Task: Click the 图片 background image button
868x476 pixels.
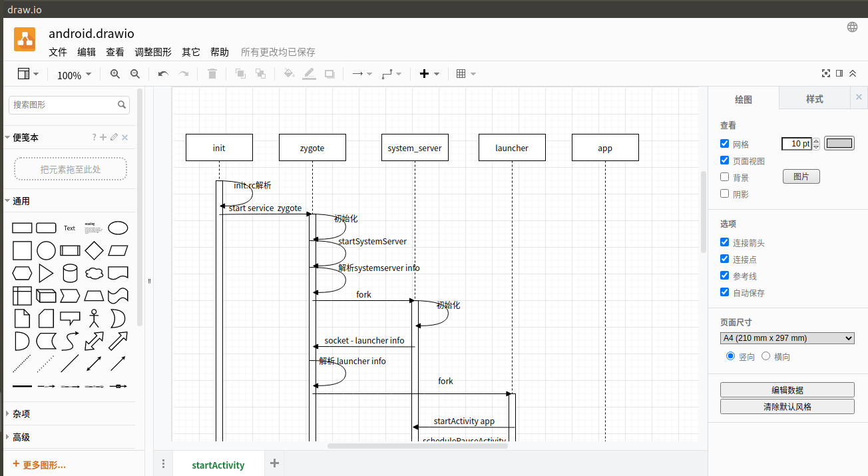Action: click(x=801, y=176)
